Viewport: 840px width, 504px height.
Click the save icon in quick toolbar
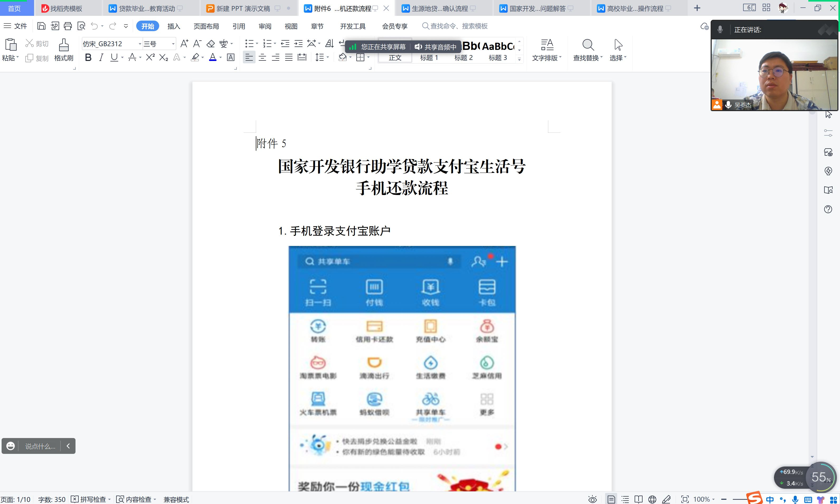[41, 26]
